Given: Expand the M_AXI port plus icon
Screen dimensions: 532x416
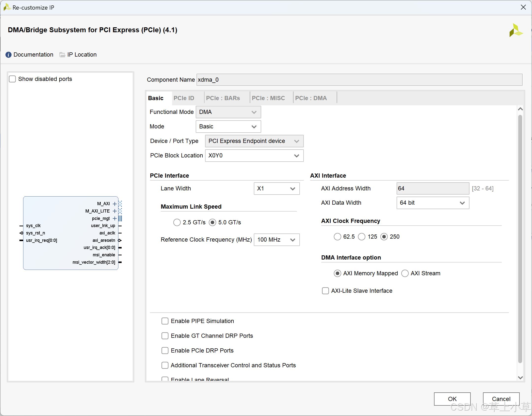Looking at the screenshot, I should pyautogui.click(x=114, y=204).
